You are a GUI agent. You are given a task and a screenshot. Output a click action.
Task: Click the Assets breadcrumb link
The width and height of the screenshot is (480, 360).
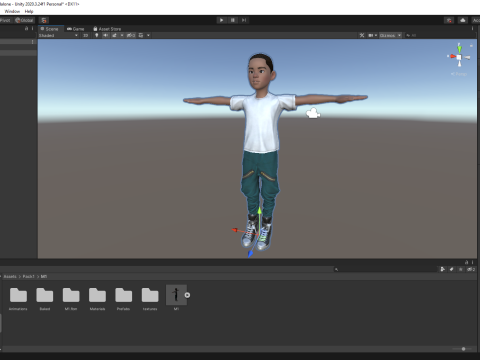[x=10, y=277]
